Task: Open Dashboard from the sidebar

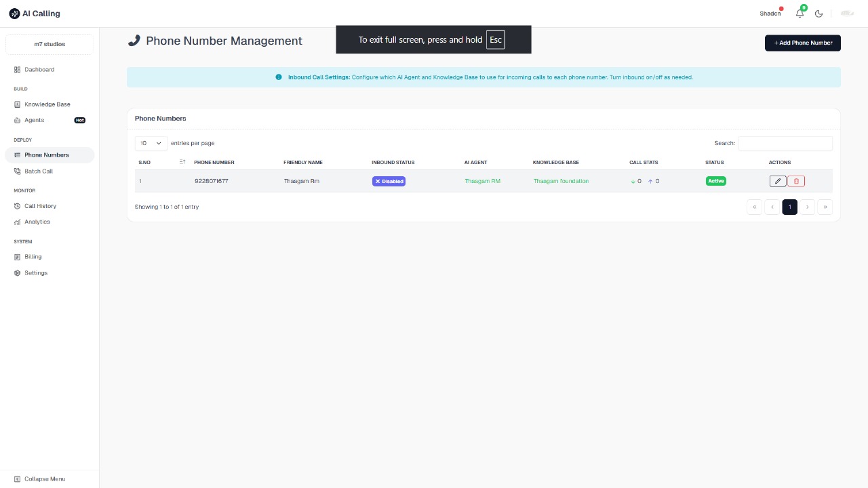Action: coord(39,69)
